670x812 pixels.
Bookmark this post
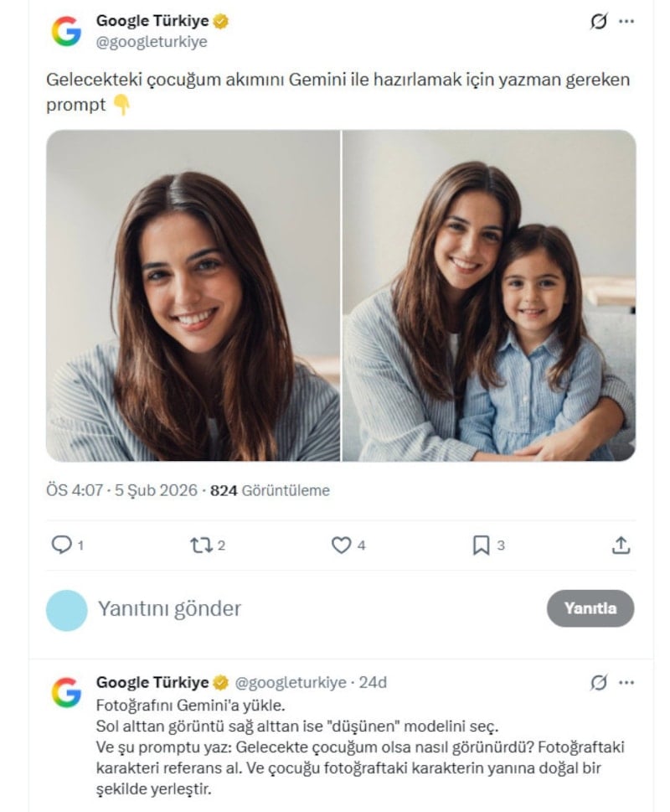[x=481, y=546]
